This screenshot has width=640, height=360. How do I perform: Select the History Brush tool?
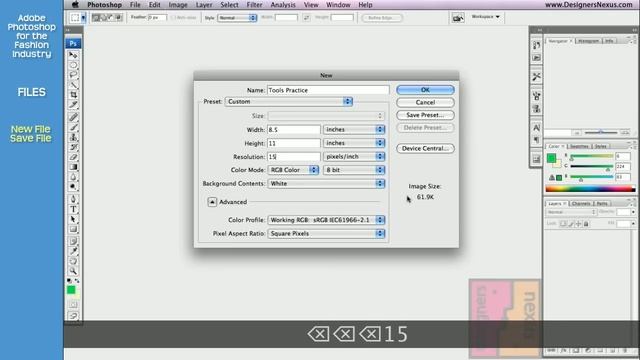73,147
